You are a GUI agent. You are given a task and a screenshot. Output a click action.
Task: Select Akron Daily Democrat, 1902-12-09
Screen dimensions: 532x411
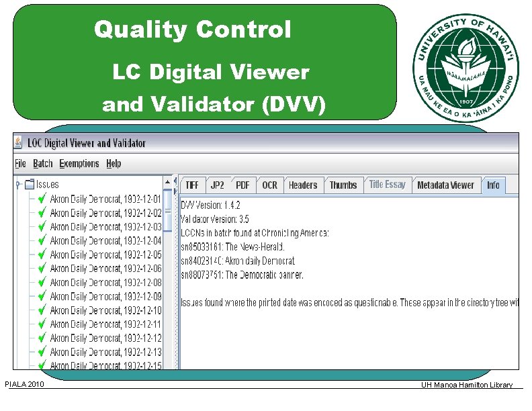click(x=105, y=296)
